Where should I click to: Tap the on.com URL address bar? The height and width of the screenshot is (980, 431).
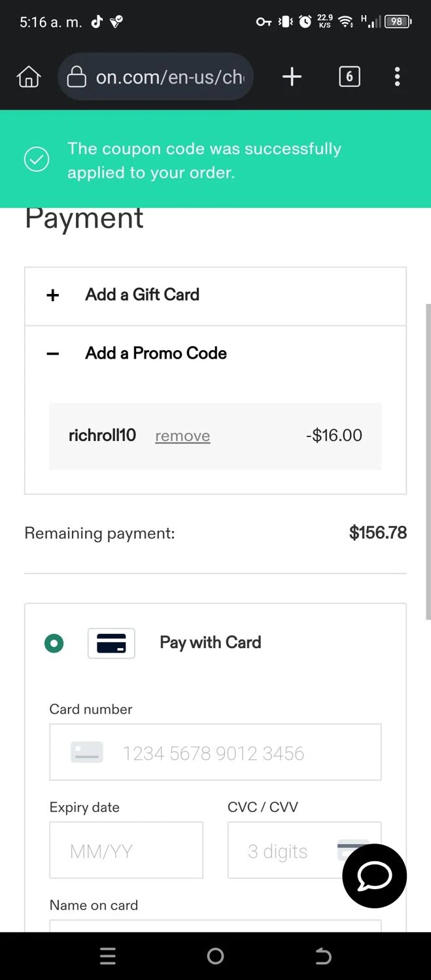click(156, 77)
